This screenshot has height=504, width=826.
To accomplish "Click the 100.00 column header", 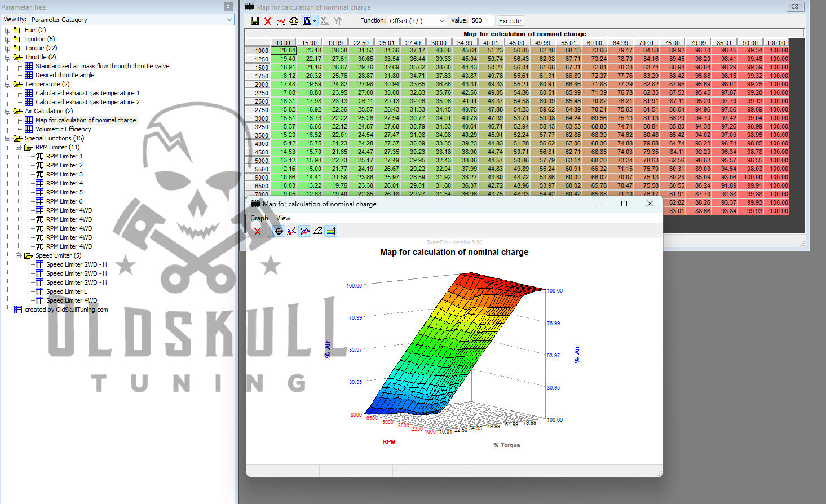I will 776,43.
